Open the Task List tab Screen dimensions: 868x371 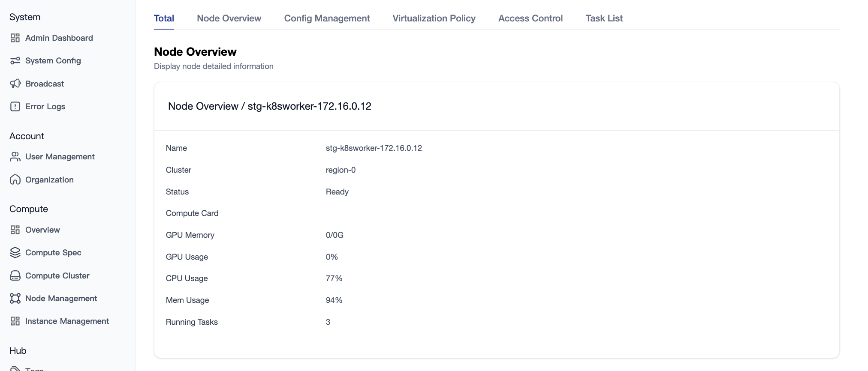coord(604,18)
